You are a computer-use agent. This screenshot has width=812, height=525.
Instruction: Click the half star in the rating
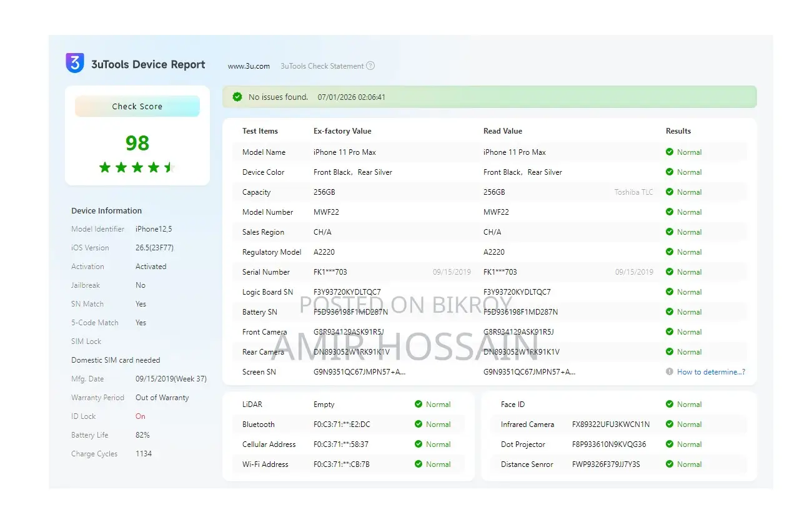pyautogui.click(x=169, y=167)
